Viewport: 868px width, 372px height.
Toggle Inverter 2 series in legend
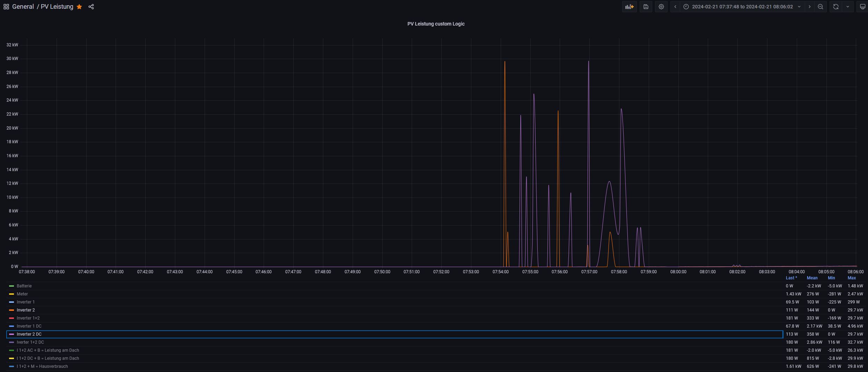(x=25, y=310)
